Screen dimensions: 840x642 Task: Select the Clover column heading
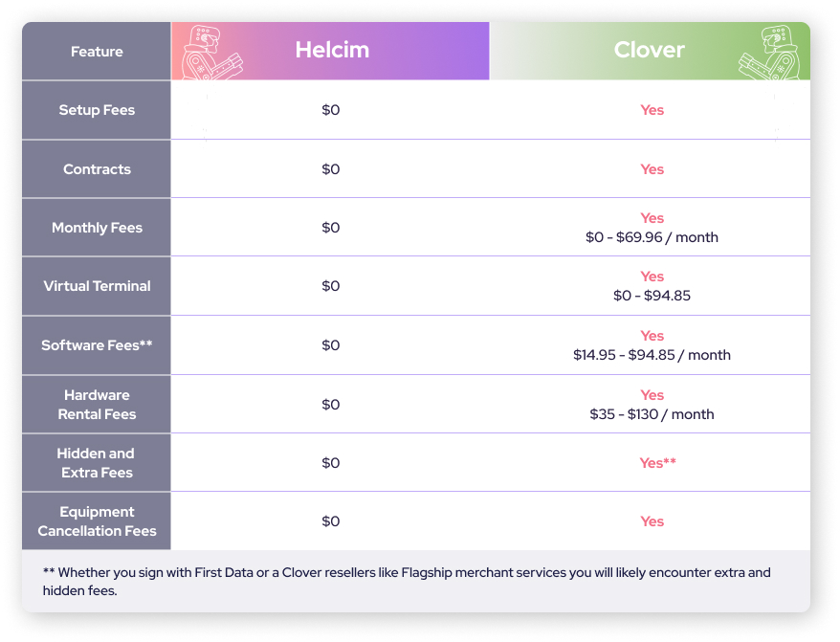point(649,50)
